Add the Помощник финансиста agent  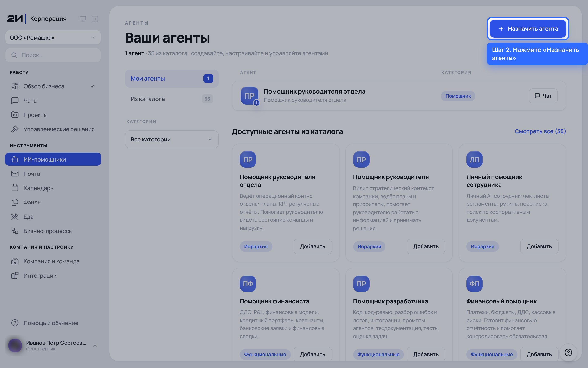pos(312,354)
